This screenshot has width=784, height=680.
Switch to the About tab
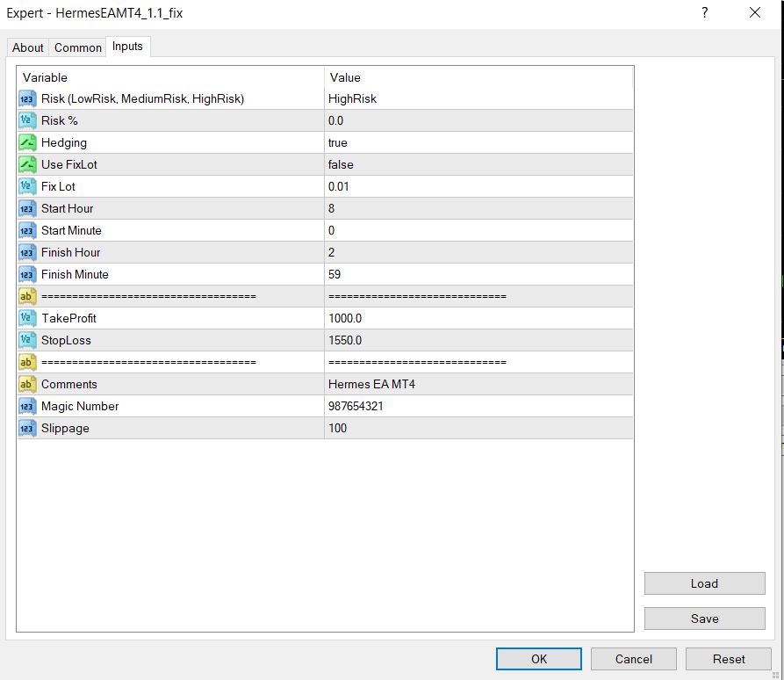(x=27, y=47)
